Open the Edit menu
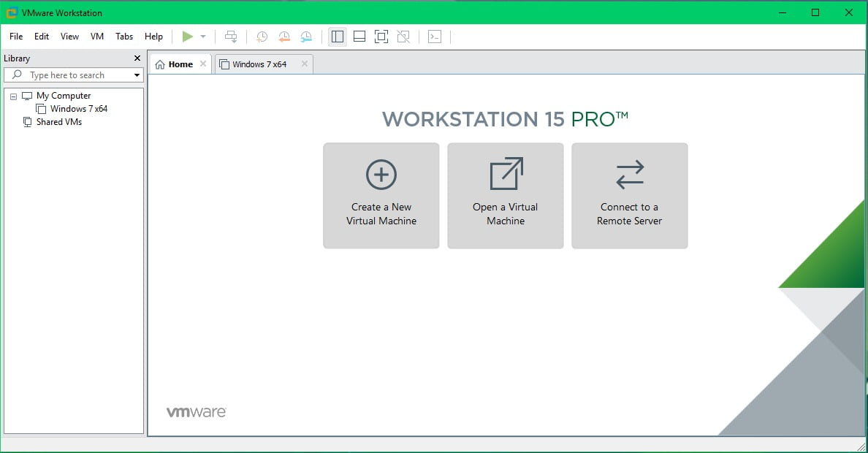The width and height of the screenshot is (868, 453). tap(42, 37)
